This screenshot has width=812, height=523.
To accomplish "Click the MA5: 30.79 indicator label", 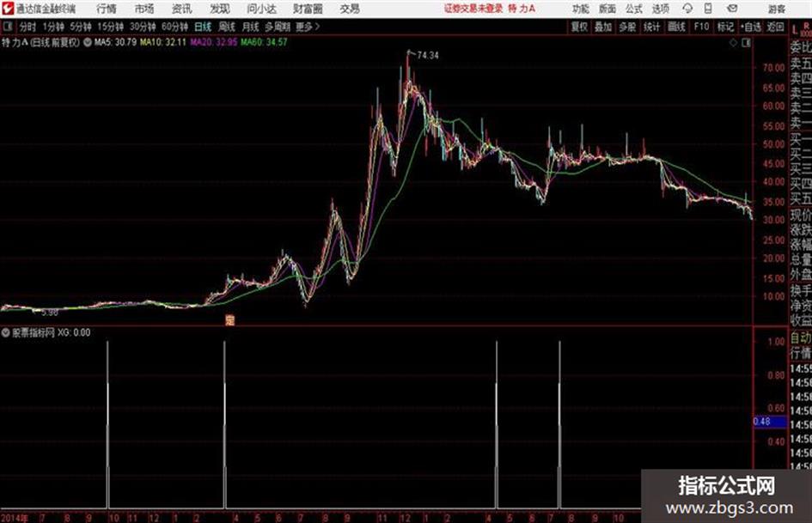I will (115, 42).
